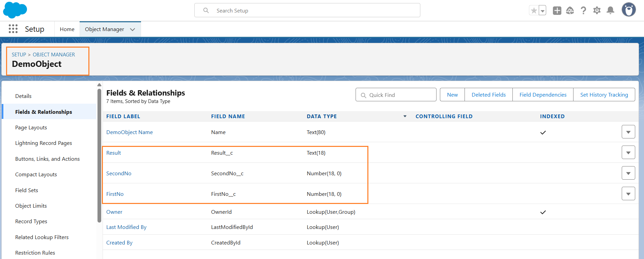The width and height of the screenshot is (644, 259).
Task: Open Field Sets sidebar item
Action: 27,190
